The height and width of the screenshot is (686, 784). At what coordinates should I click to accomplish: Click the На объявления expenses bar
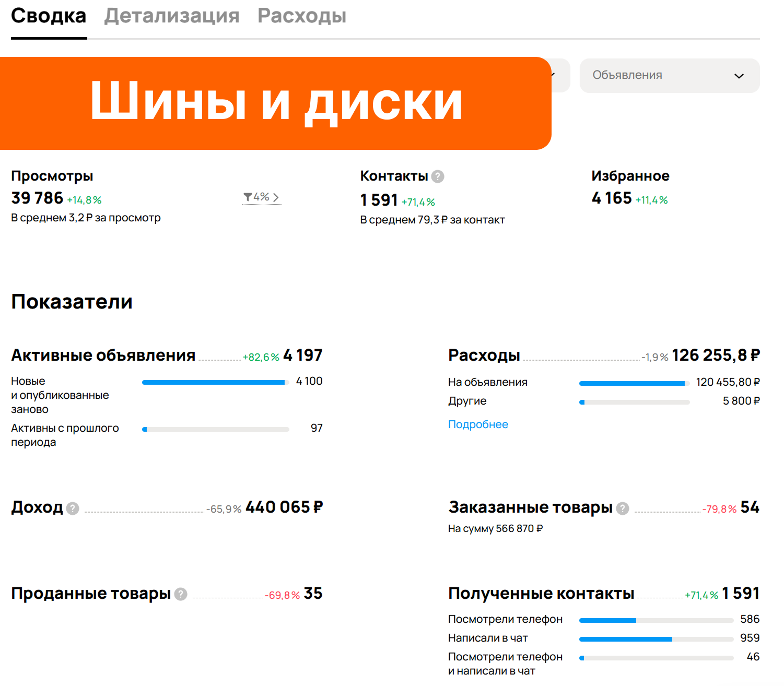point(634,383)
